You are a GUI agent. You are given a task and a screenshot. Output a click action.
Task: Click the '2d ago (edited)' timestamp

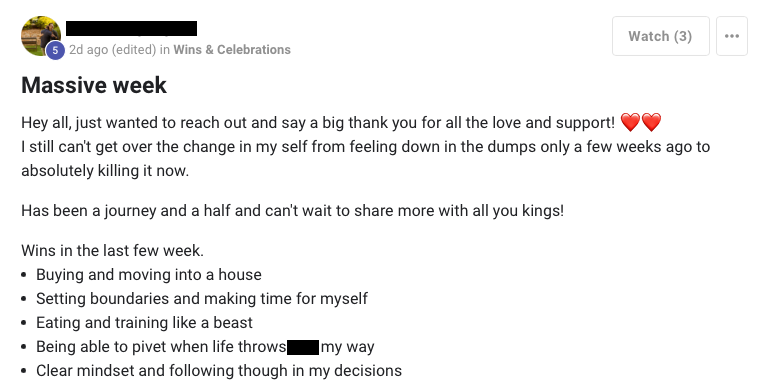pos(113,50)
